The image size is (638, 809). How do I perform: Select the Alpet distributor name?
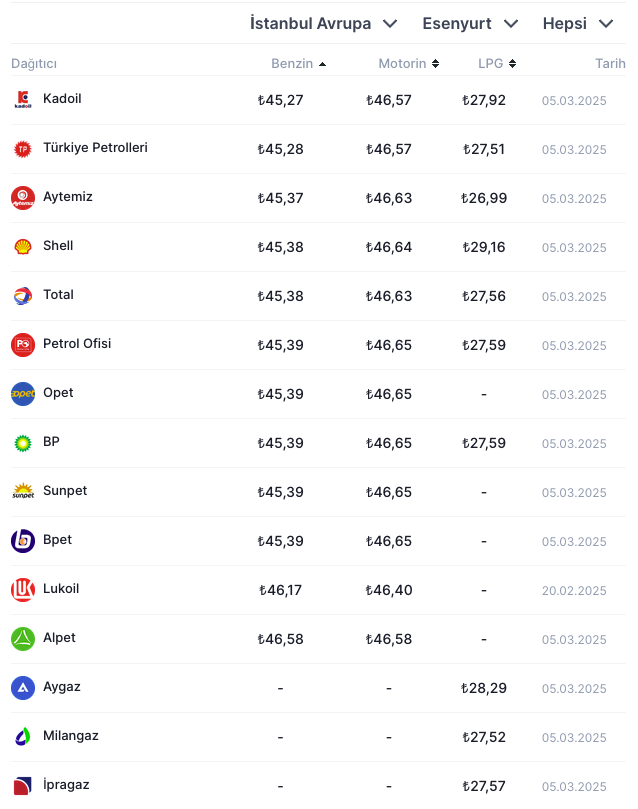pyautogui.click(x=59, y=638)
